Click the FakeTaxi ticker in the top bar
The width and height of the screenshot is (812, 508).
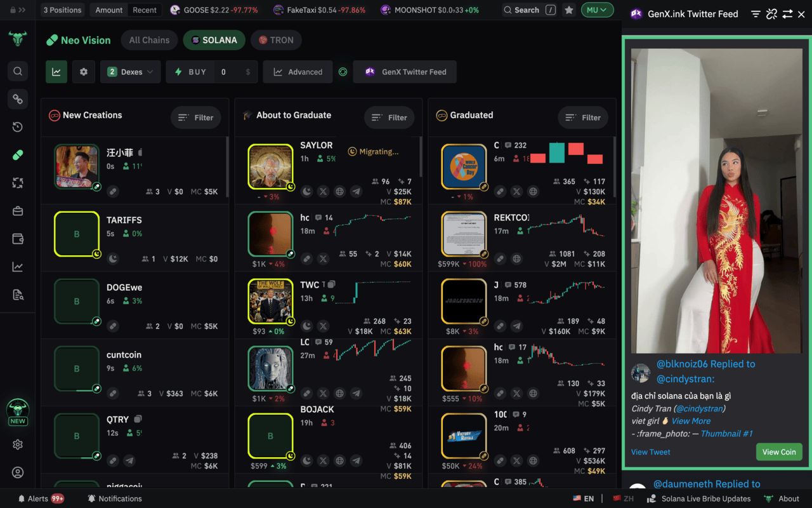click(x=320, y=10)
